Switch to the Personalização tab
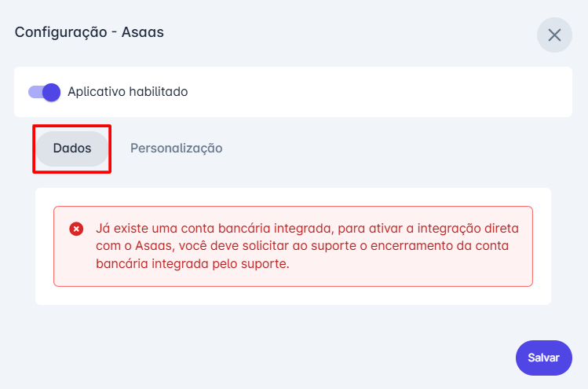The height and width of the screenshot is (389, 588). 176,148
